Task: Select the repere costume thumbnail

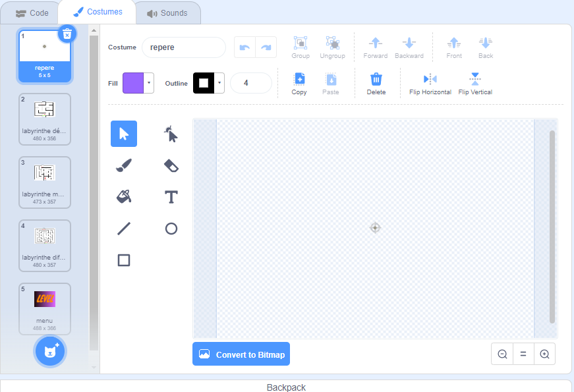Action: [x=45, y=56]
